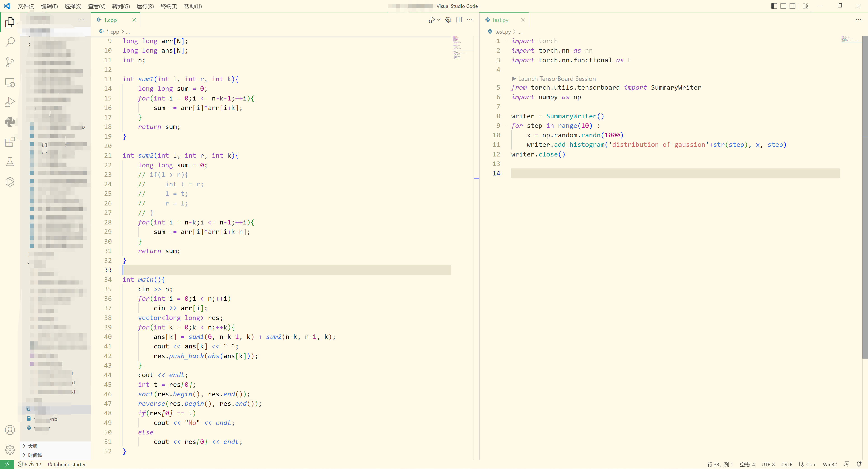Viewport: 868px width, 469px height.
Task: Open notifications bell in status bar
Action: [x=859, y=464]
